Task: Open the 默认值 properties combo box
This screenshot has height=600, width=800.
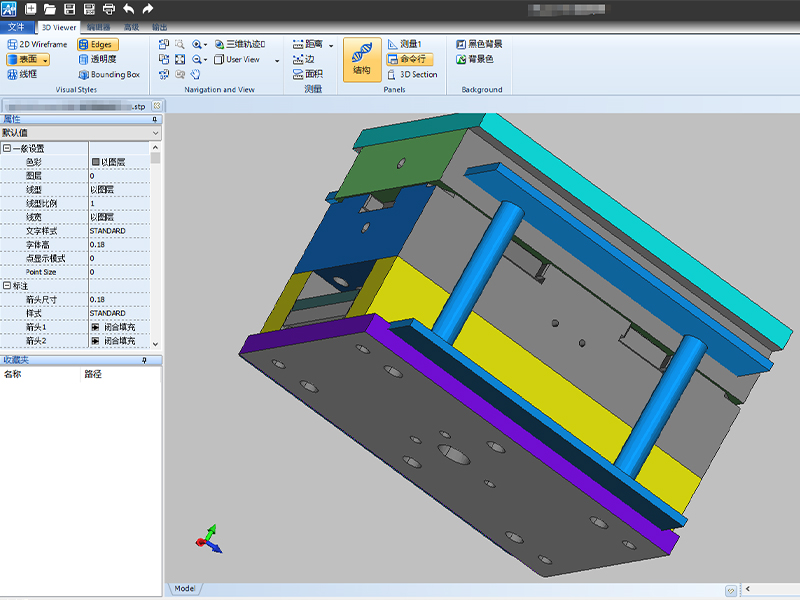Action: point(80,132)
